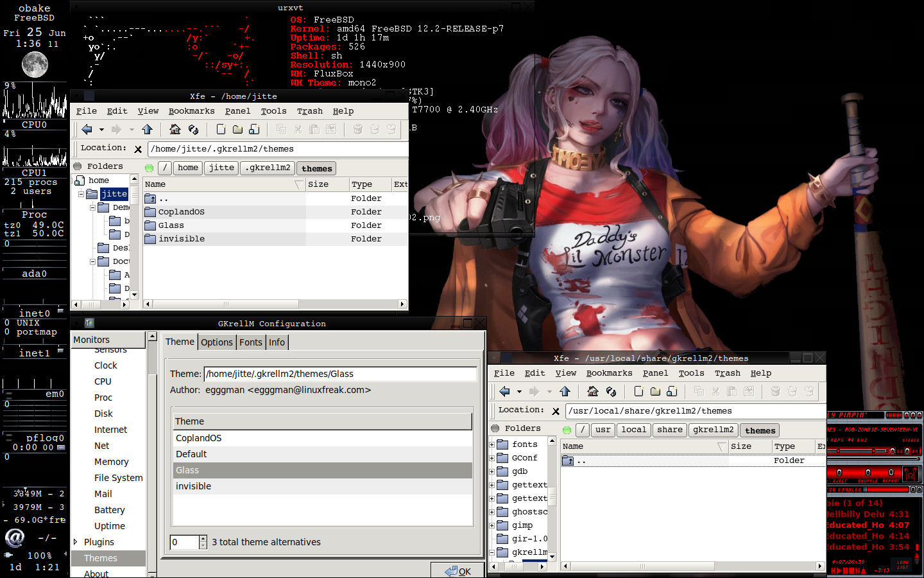Go back in the /usr/local/share Xfe window
Image resolution: width=924 pixels, height=578 pixels.
tap(504, 392)
